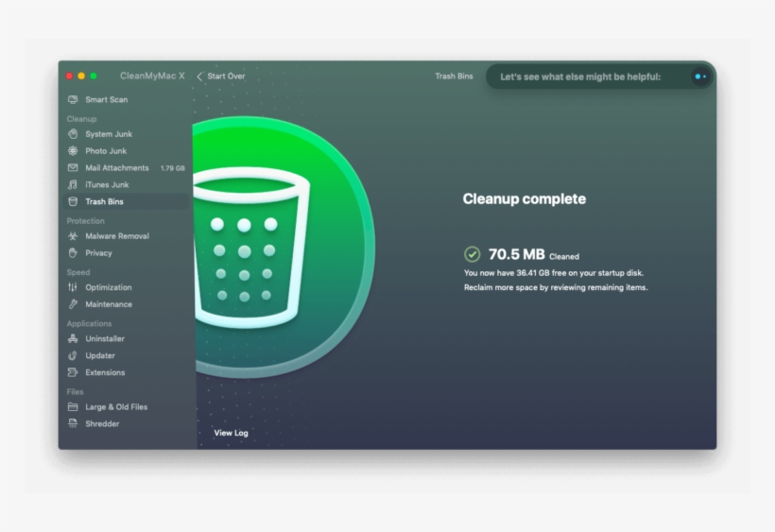This screenshot has height=532, width=775.
Task: Open Smart Scan module
Action: coord(126,99)
